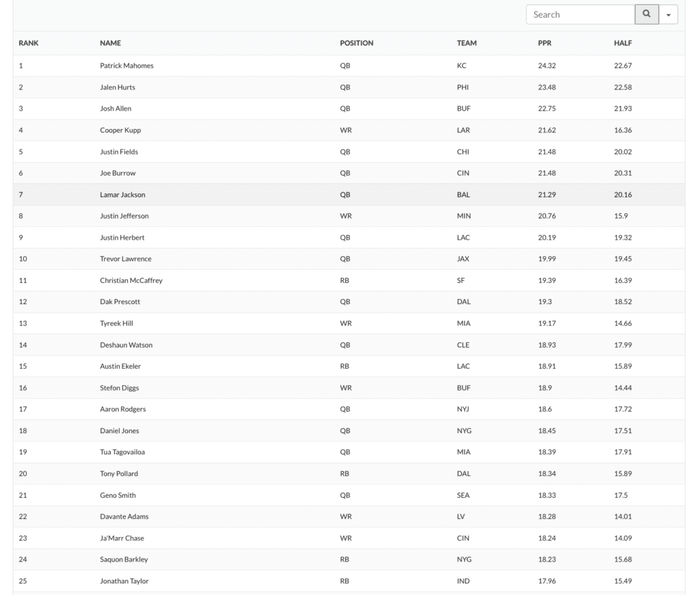700x595 pixels.
Task: Click the JAX team cell
Action: point(463,259)
